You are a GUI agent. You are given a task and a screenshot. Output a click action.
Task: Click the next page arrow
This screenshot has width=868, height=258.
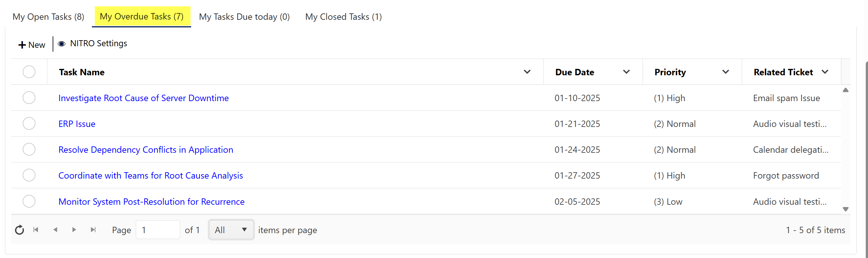pyautogui.click(x=74, y=230)
